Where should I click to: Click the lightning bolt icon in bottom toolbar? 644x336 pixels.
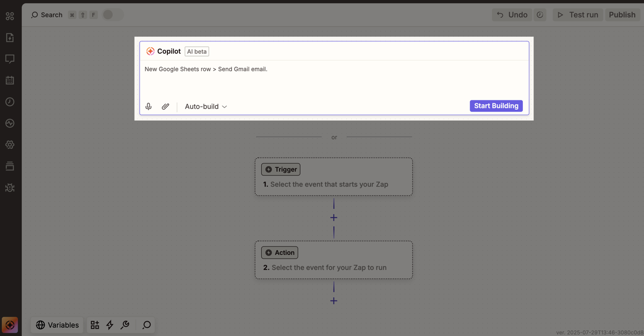coord(110,325)
